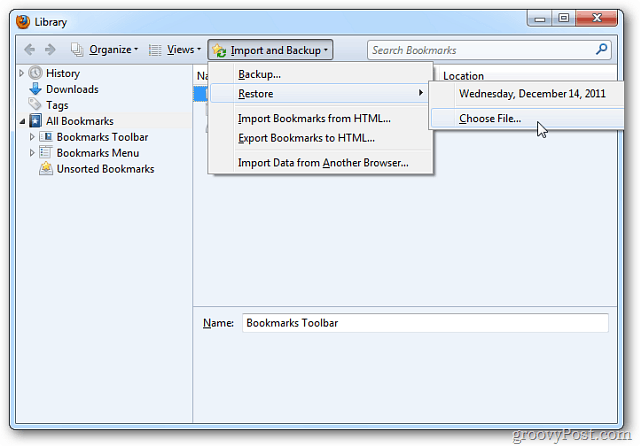The width and height of the screenshot is (640, 446).
Task: Select Bookmarks Toolbar tree item
Action: click(x=102, y=137)
